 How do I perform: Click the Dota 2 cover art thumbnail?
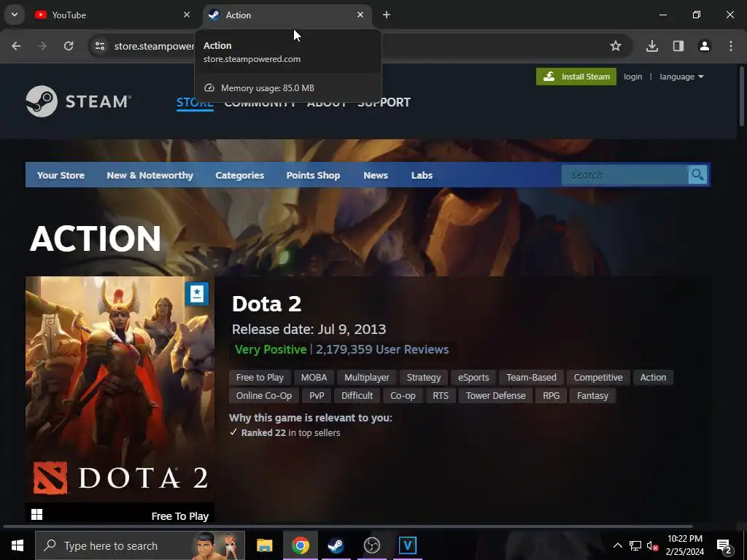click(120, 389)
